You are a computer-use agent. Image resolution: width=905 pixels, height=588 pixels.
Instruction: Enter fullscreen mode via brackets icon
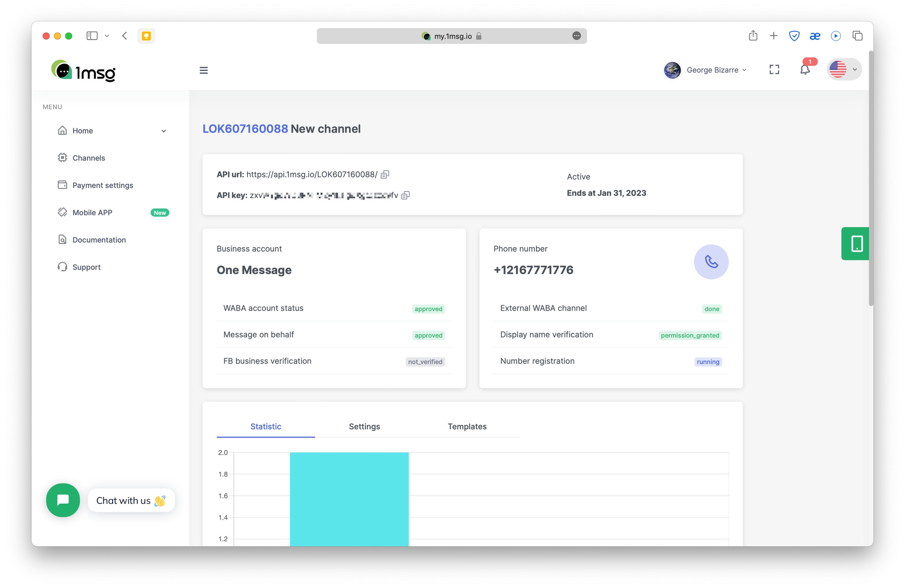(x=774, y=70)
